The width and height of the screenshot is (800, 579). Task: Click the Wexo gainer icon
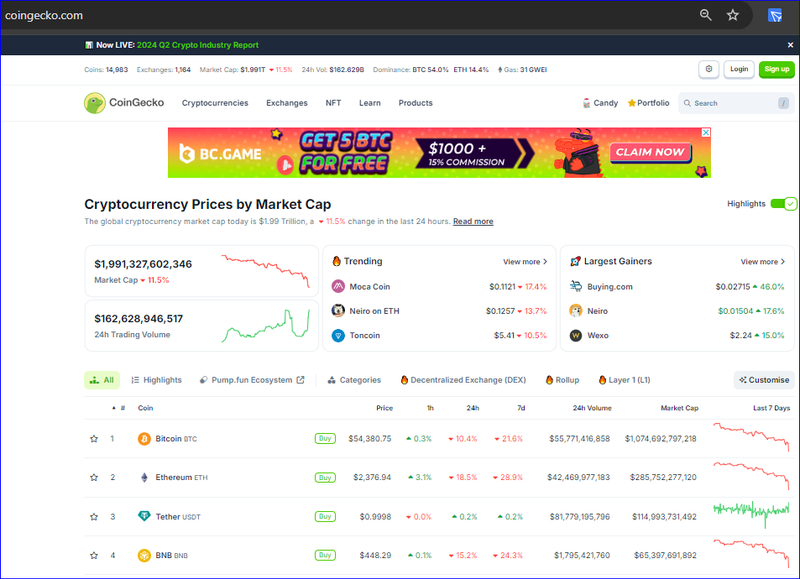point(576,335)
